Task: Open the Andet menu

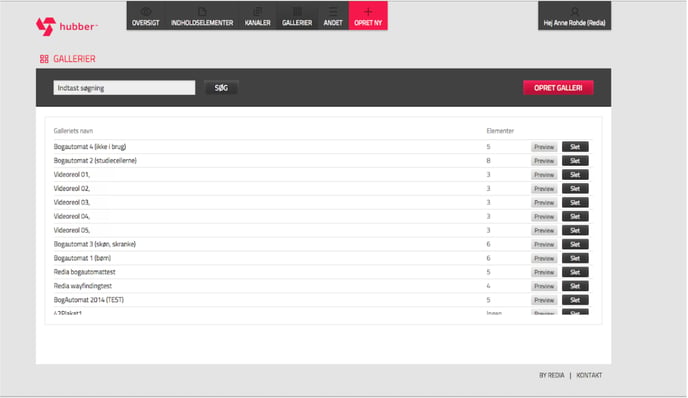Action: point(333,16)
